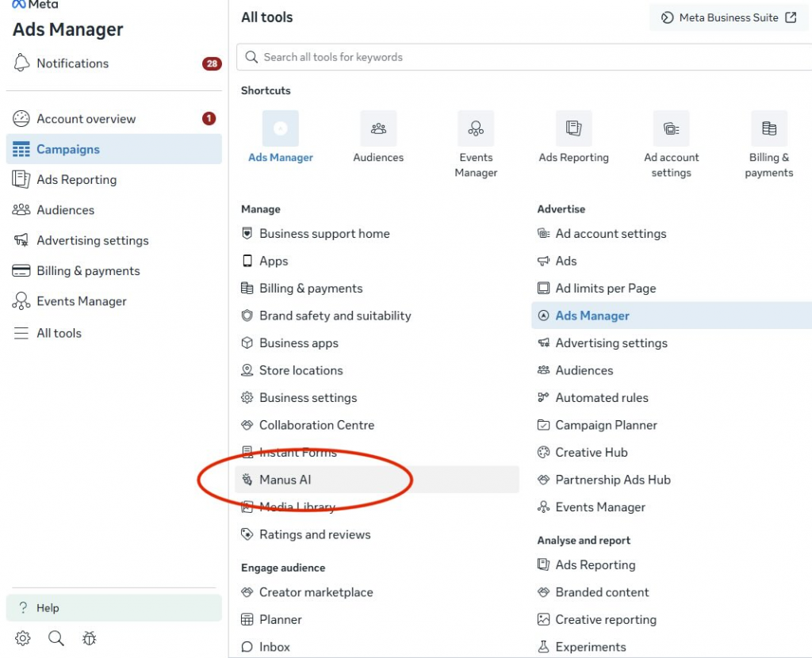Open Notifications in the sidebar
The width and height of the screenshot is (812, 658).
(x=72, y=63)
